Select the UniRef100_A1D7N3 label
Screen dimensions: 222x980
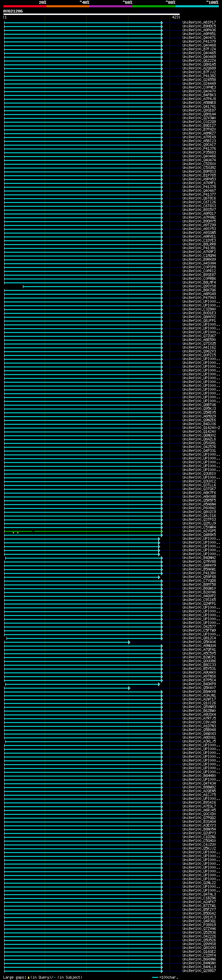pyautogui.click(x=199, y=726)
